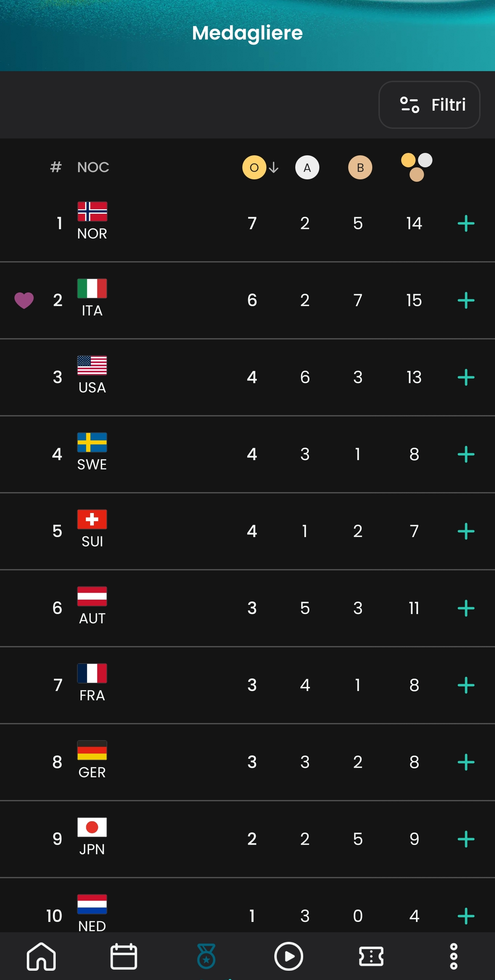Select the medal table icon
This screenshot has height=980, width=495.
[206, 956]
